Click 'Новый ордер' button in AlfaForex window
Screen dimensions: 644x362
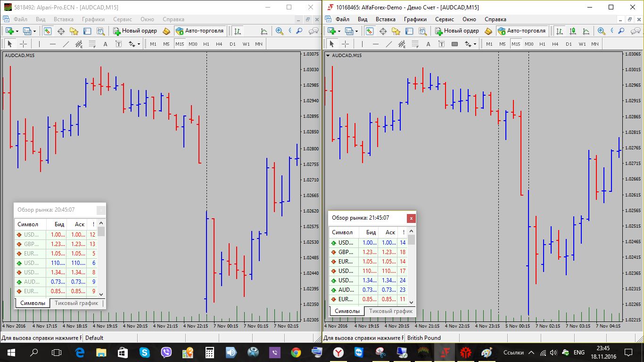click(x=457, y=31)
